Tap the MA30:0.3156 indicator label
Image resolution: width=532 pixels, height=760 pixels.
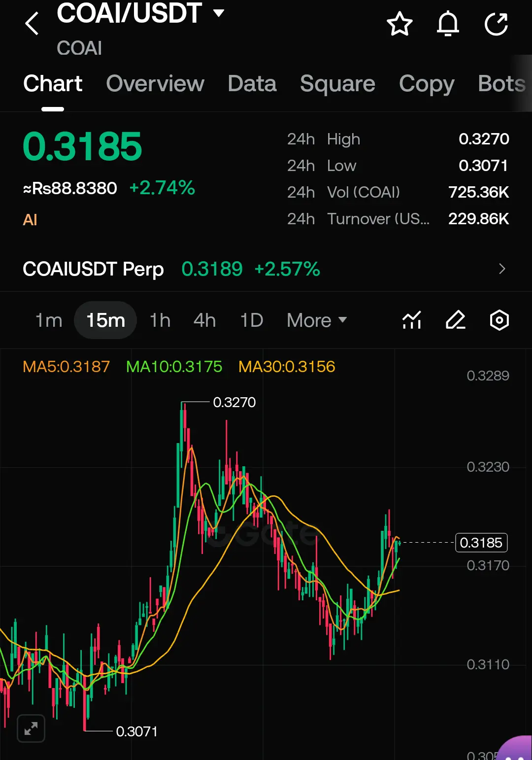287,367
